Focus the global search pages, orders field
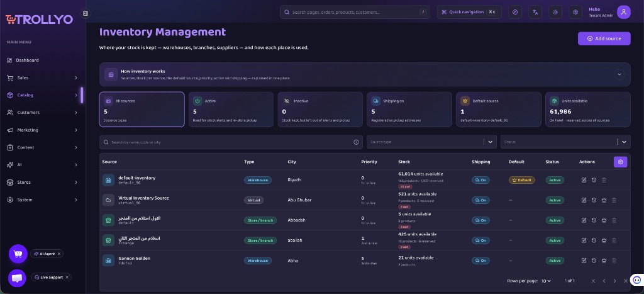 (x=355, y=12)
